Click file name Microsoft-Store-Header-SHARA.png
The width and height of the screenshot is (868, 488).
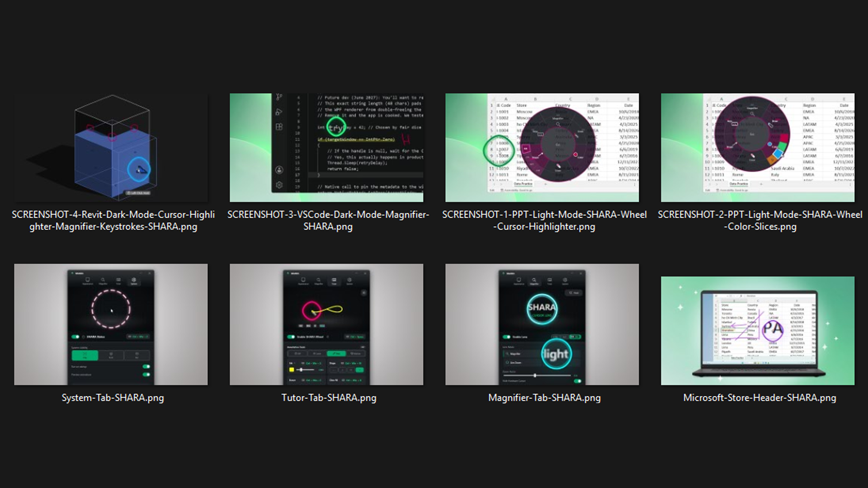coord(759,398)
